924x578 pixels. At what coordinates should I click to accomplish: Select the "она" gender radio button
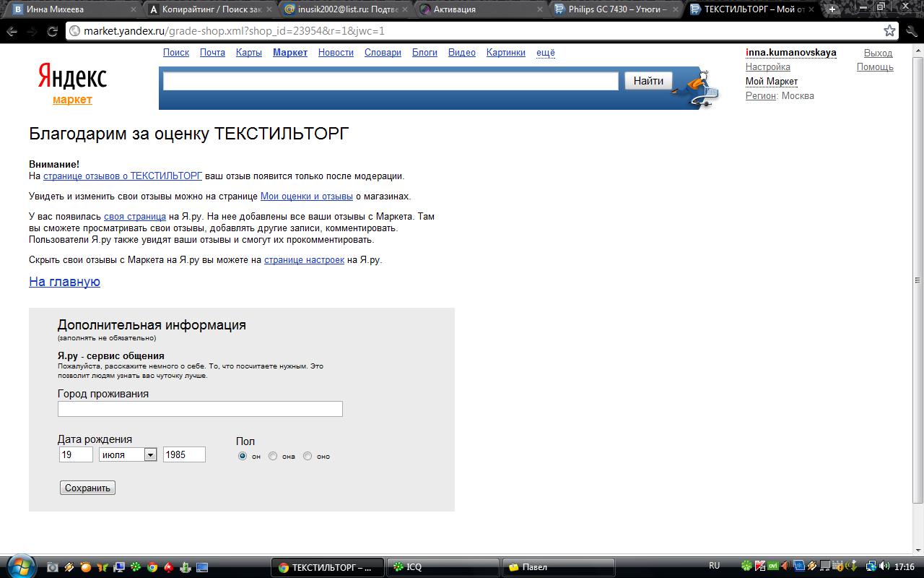click(x=273, y=456)
